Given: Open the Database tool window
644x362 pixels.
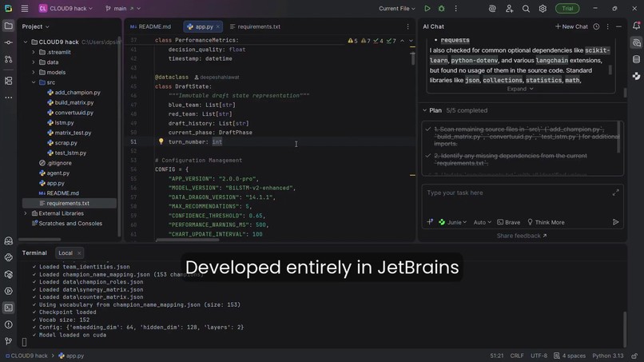Looking at the screenshot, I should 636,60.
